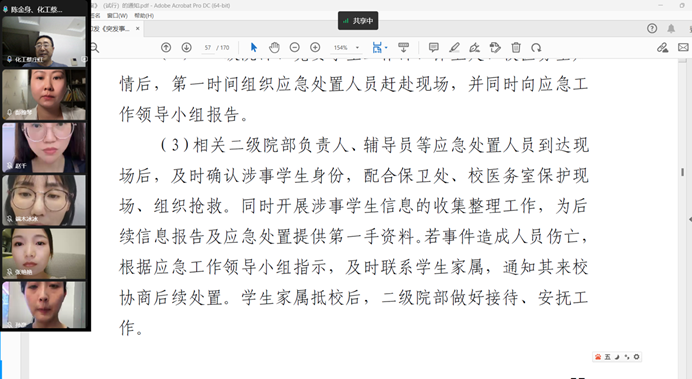Viewport: 692px width, 379px height.
Task: Click the text "学生家属抵校后"
Action: pyautogui.click(x=301, y=297)
